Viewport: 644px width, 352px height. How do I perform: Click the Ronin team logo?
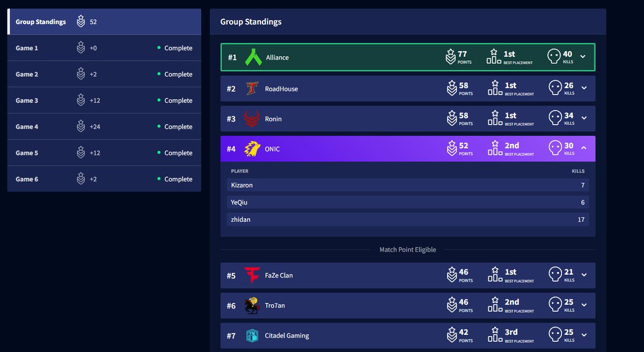(x=252, y=119)
